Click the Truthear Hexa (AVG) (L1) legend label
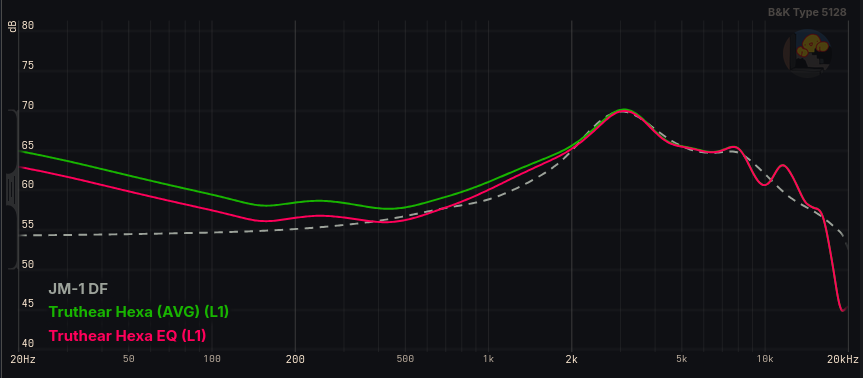This screenshot has height=378, width=863. tap(139, 312)
